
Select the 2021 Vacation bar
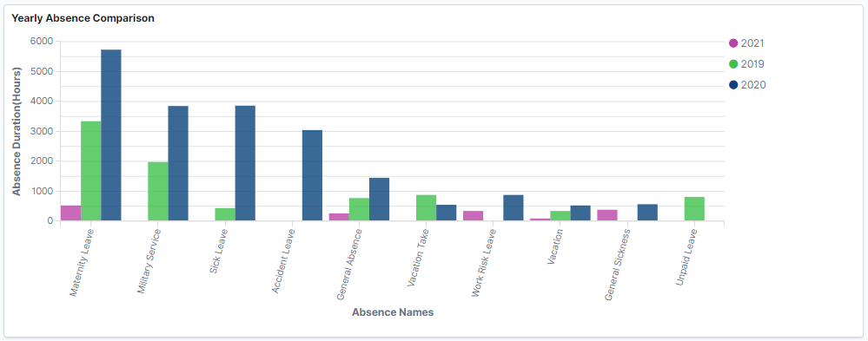point(540,220)
